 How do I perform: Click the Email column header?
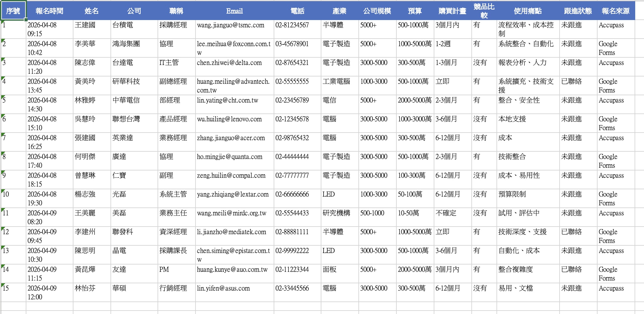click(x=234, y=11)
